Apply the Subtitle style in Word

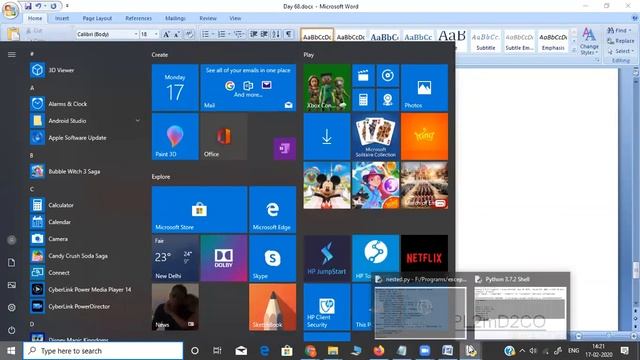(486, 41)
